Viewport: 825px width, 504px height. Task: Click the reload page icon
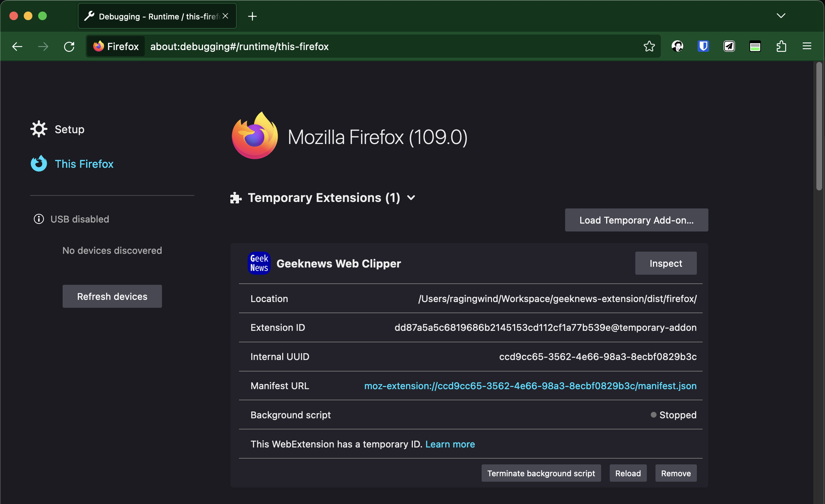click(x=69, y=46)
